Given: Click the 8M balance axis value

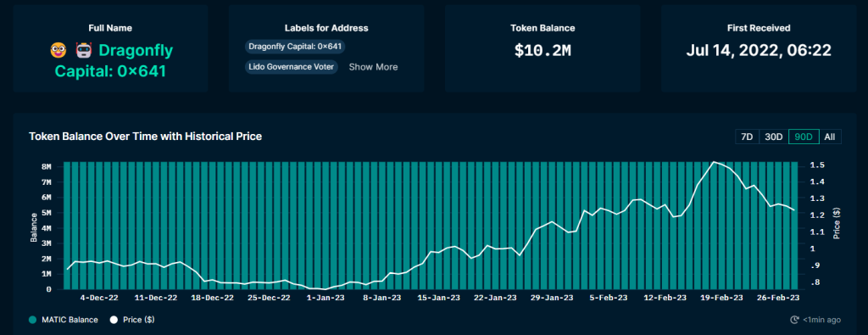Looking at the screenshot, I should coord(46,167).
